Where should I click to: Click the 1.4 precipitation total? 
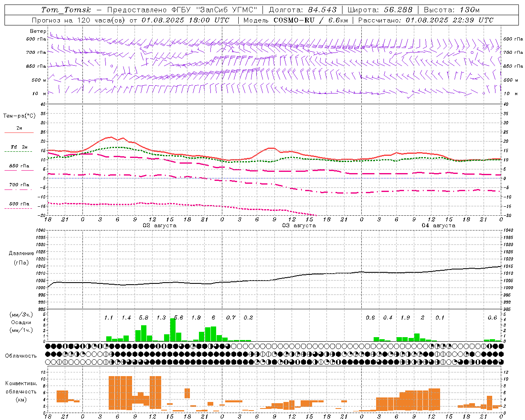click(126, 318)
